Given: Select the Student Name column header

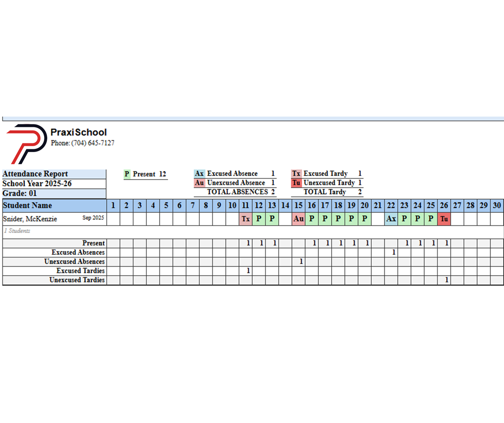Looking at the screenshot, I should point(28,206).
